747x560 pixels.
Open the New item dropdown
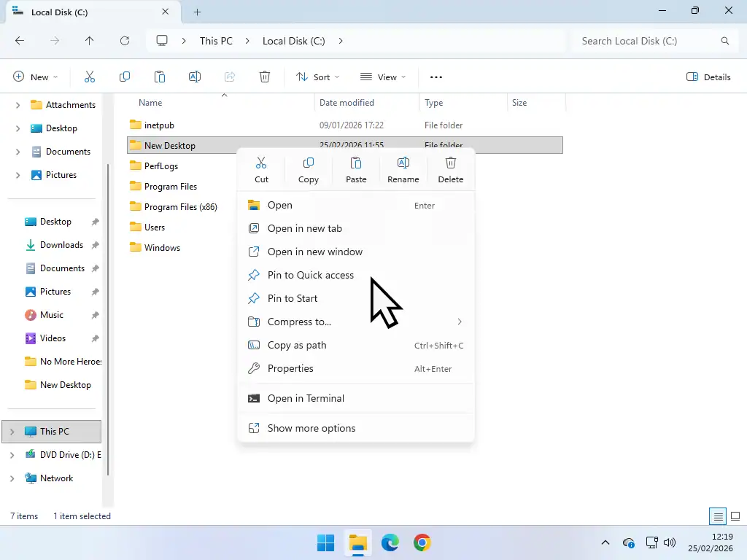[x=35, y=77]
